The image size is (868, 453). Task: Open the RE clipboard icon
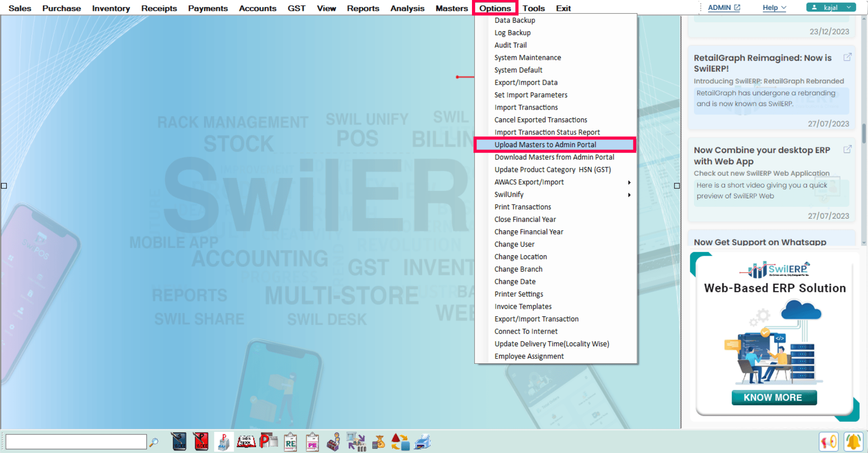point(290,442)
